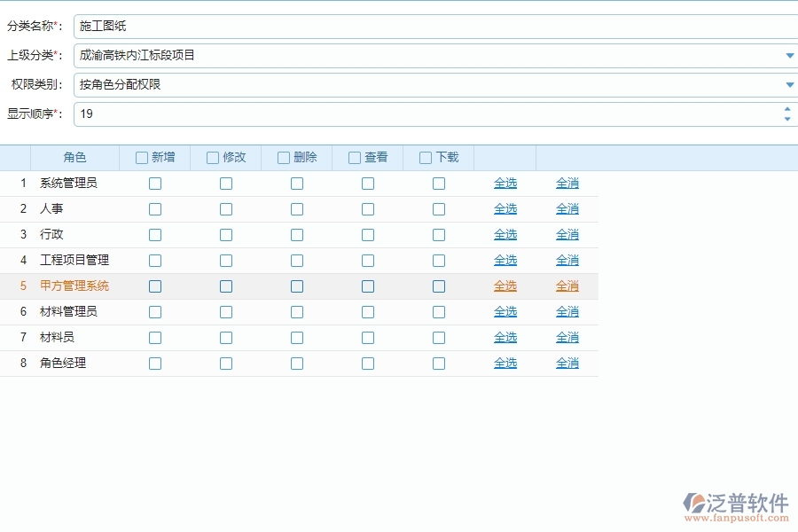
Task: Check the 下载 column header checkbox
Action: (x=423, y=157)
